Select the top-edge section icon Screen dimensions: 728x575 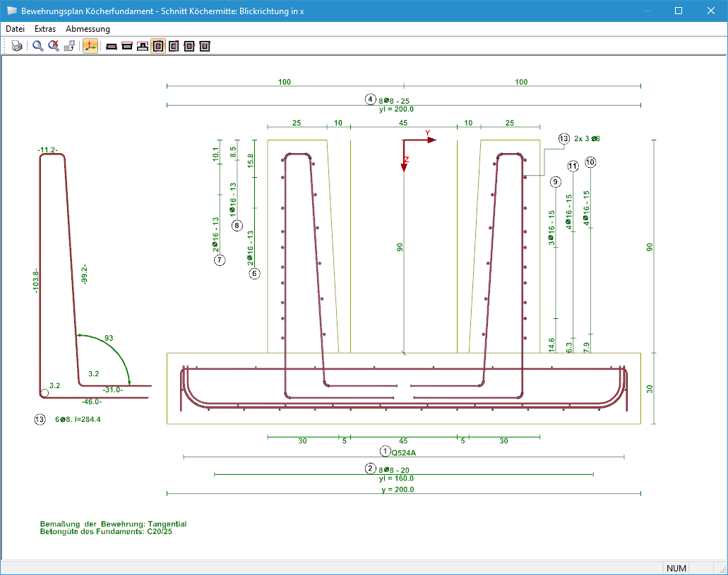click(x=205, y=47)
